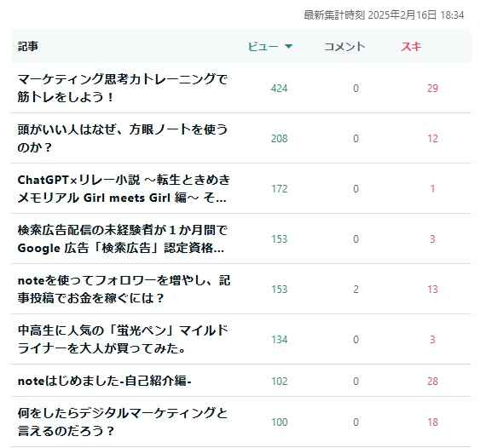Sort by the コメント column header
The image size is (480, 448).
(x=344, y=47)
